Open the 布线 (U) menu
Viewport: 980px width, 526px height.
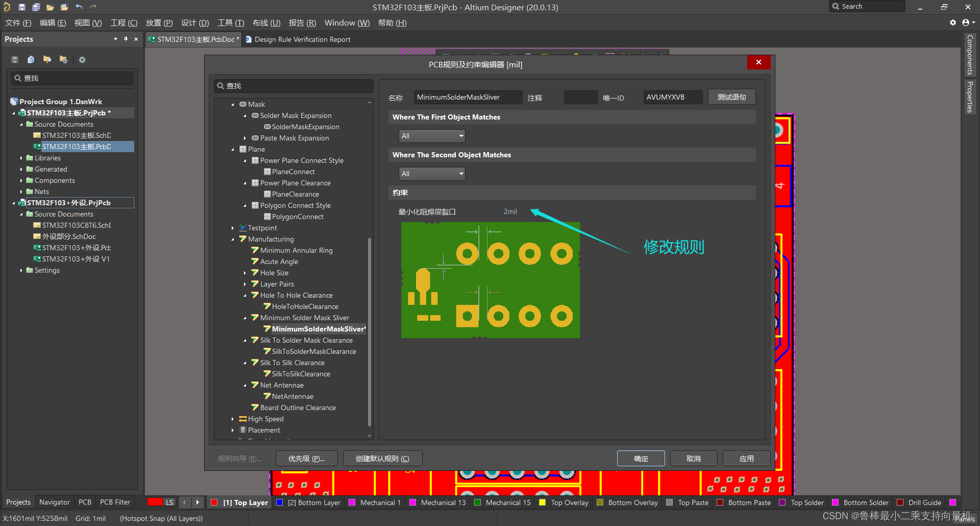[x=266, y=22]
